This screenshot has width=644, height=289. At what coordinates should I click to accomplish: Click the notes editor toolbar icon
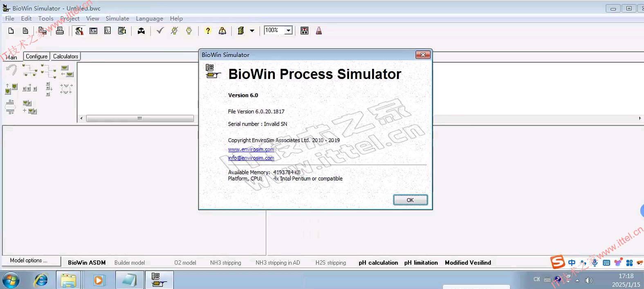click(122, 31)
